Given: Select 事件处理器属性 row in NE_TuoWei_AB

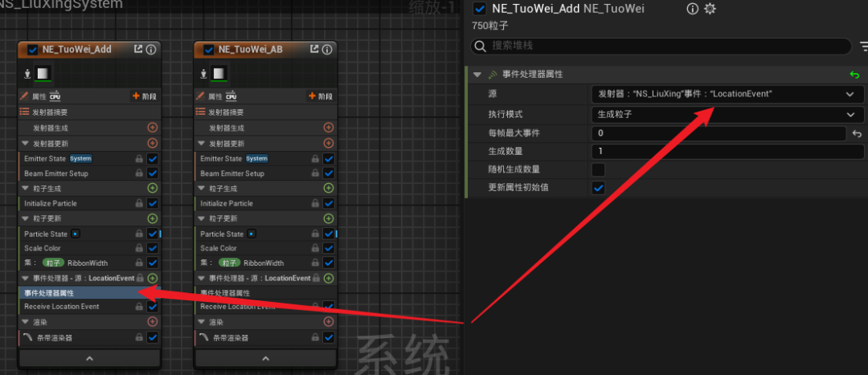Looking at the screenshot, I should 266,293.
